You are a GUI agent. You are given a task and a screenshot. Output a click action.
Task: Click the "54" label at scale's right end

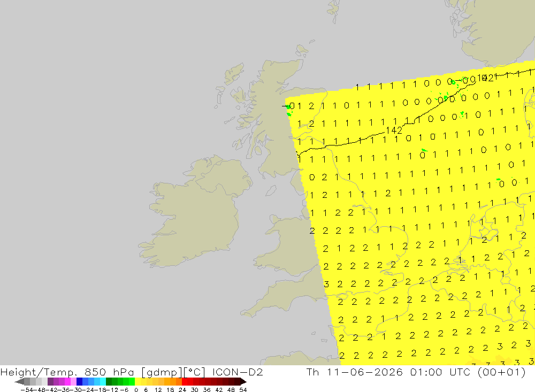point(243,390)
